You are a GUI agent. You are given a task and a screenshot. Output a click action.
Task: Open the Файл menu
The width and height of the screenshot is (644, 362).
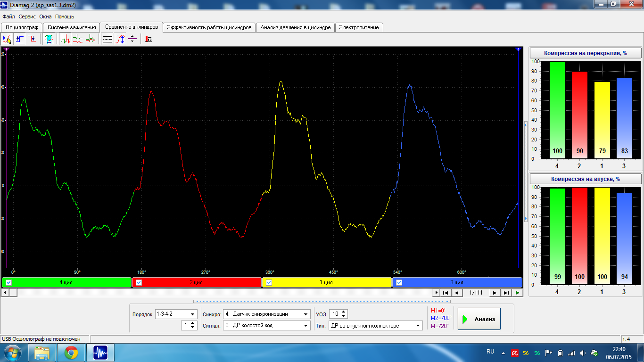(8, 16)
